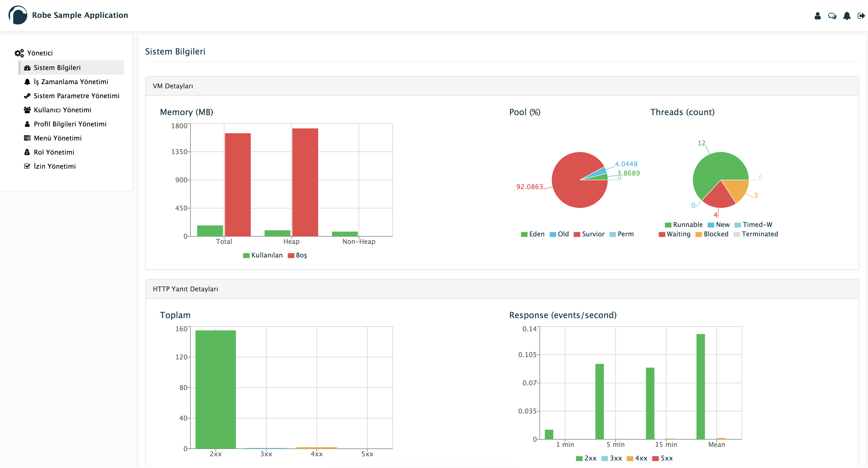Screen dimensions: 868x468
Task: Open the user profile icon in header
Action: click(x=817, y=16)
